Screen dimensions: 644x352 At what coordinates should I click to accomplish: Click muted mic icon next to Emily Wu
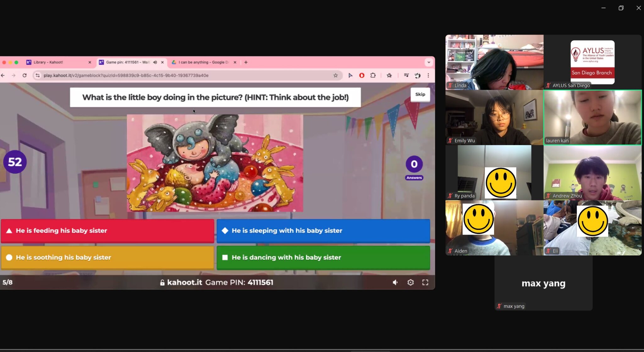pos(450,141)
